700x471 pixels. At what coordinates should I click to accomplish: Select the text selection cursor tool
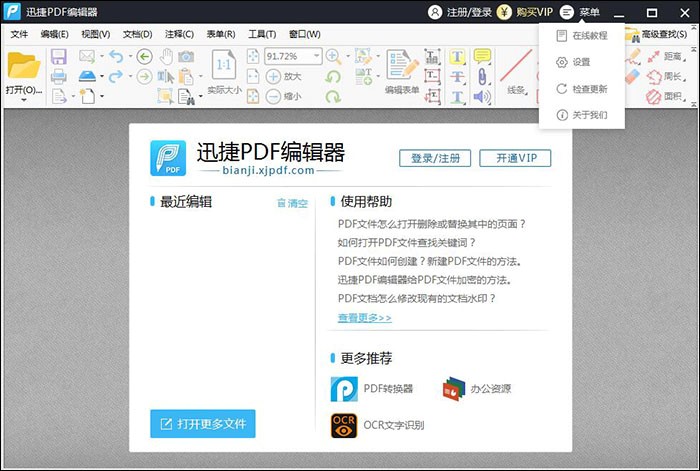point(166,77)
